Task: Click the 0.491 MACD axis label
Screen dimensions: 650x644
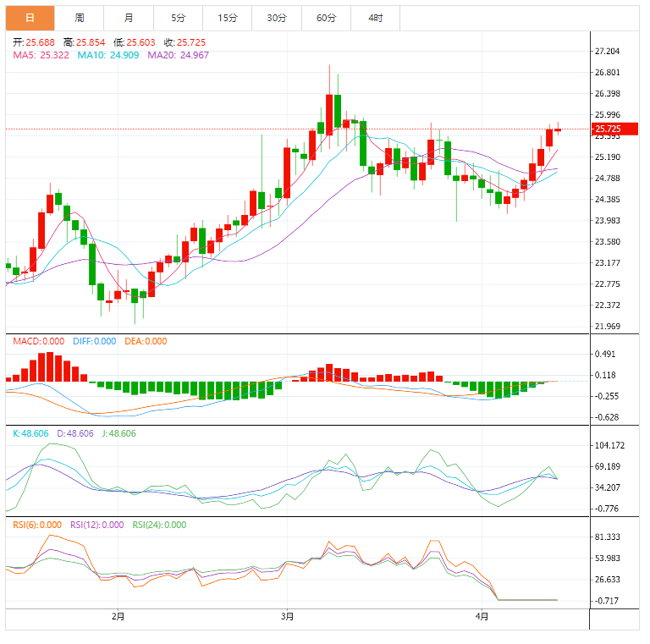Action: (605, 355)
